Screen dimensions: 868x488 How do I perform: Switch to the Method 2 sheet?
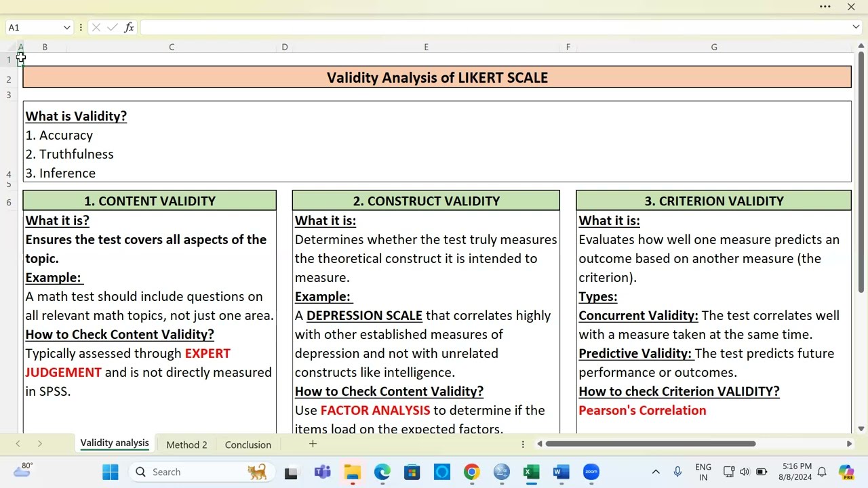pos(186,445)
